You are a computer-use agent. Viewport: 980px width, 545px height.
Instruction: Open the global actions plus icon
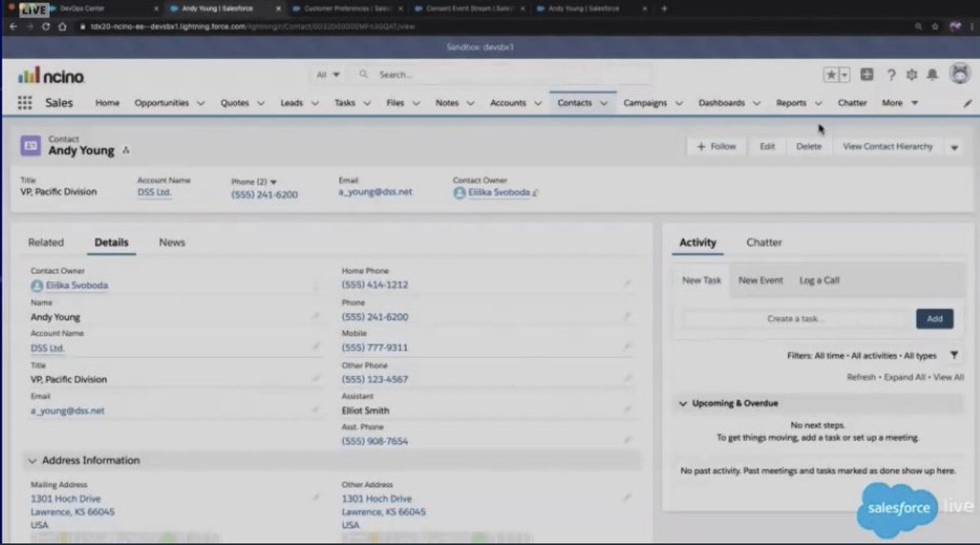tap(866, 74)
